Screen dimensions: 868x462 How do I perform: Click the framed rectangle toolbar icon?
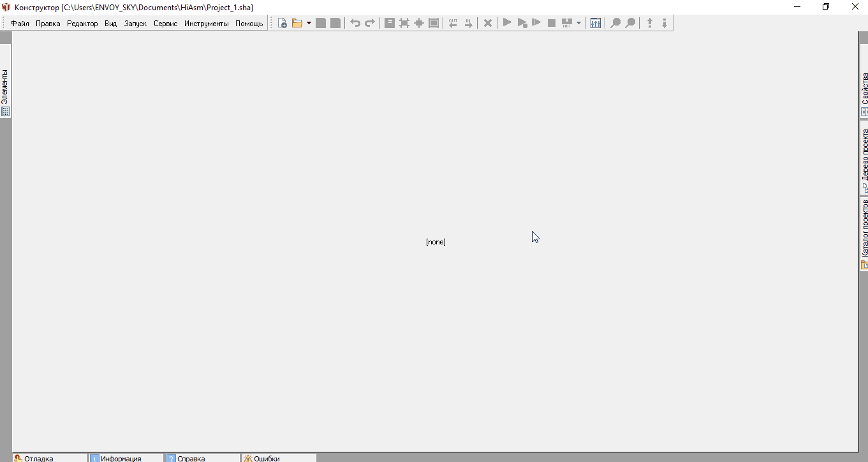coord(434,23)
